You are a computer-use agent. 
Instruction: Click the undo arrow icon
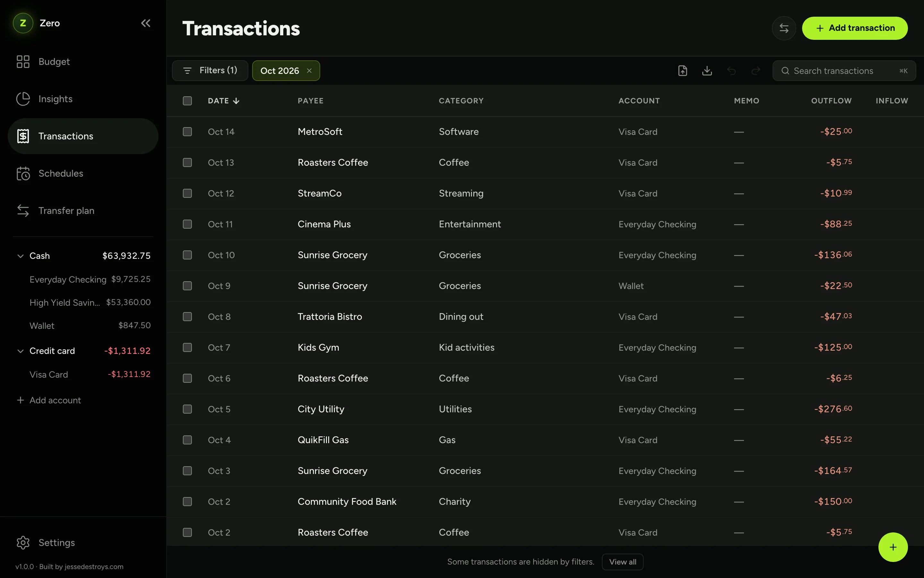(x=731, y=71)
